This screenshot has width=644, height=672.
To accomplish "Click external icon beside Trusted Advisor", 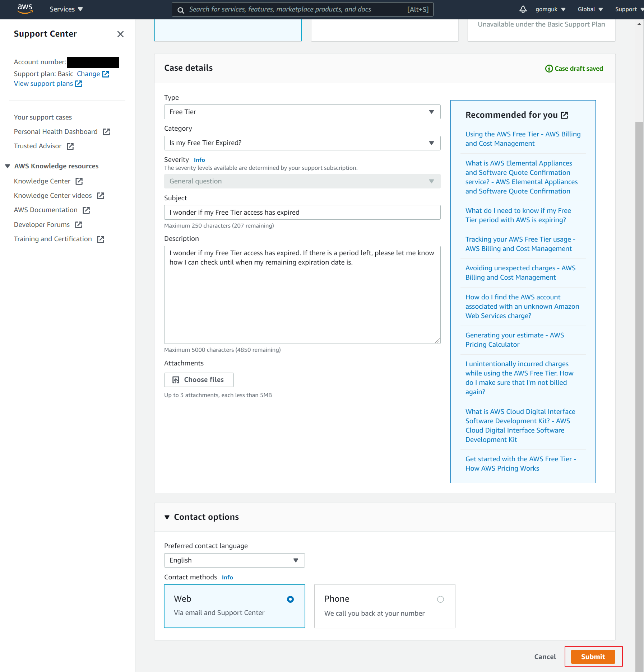I will 70,146.
